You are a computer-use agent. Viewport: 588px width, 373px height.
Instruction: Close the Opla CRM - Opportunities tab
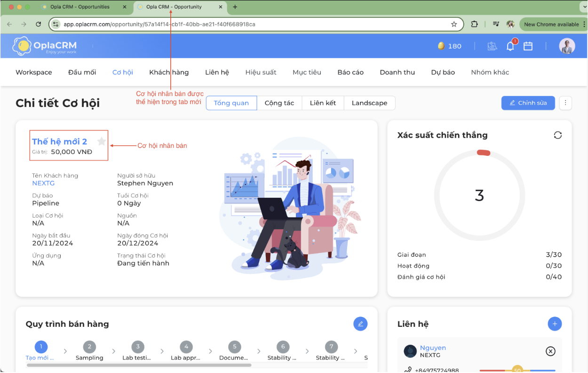124,7
